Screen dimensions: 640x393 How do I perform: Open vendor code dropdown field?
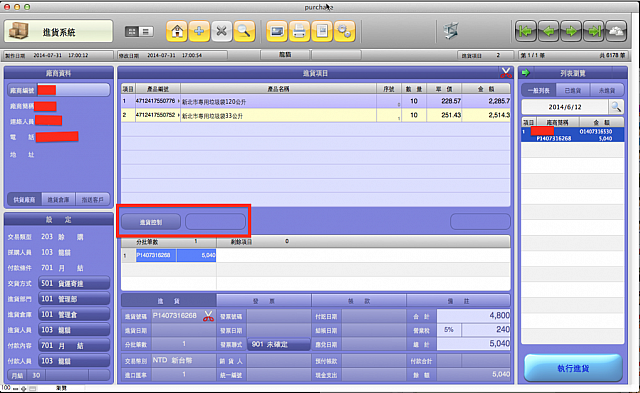point(73,90)
